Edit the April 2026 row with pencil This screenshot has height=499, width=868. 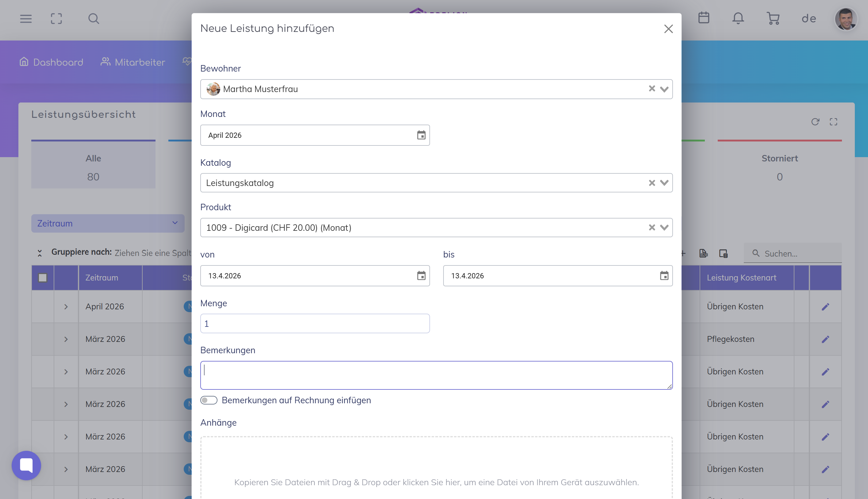pos(825,307)
